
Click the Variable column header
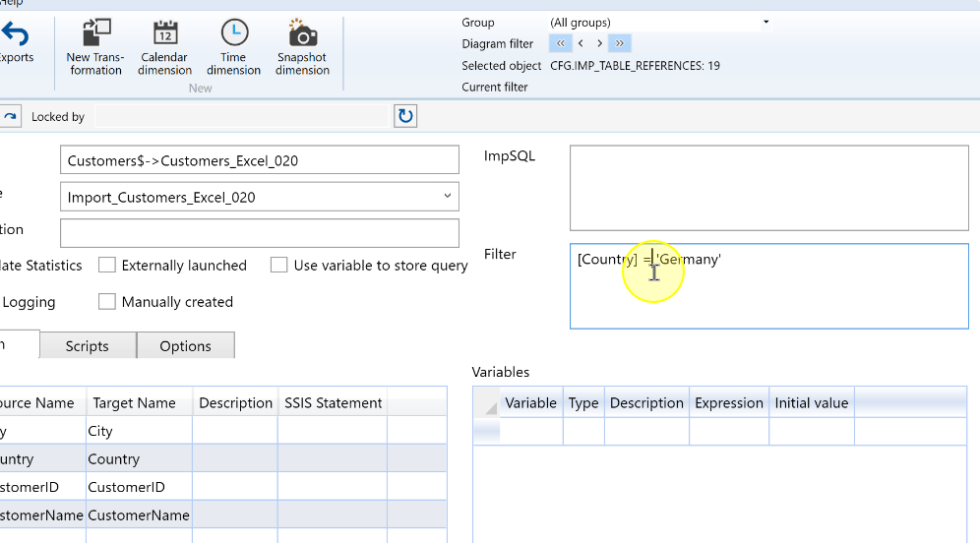(530, 403)
